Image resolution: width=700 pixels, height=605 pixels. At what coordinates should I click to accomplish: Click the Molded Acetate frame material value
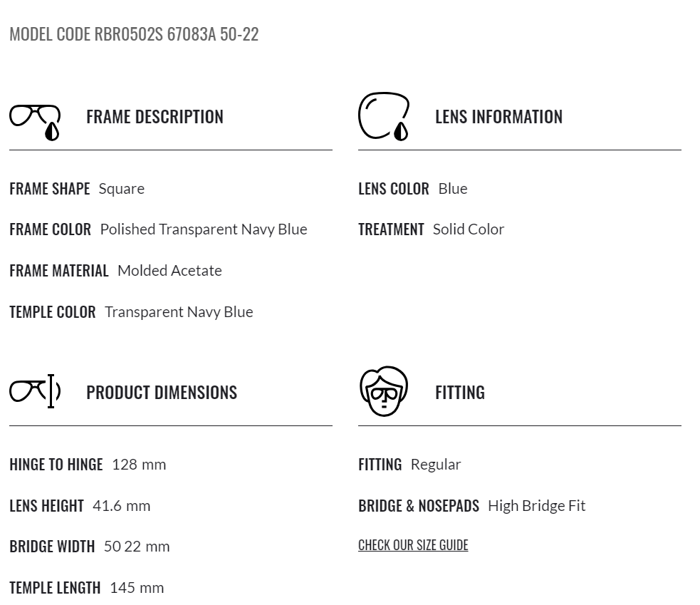pyautogui.click(x=169, y=271)
